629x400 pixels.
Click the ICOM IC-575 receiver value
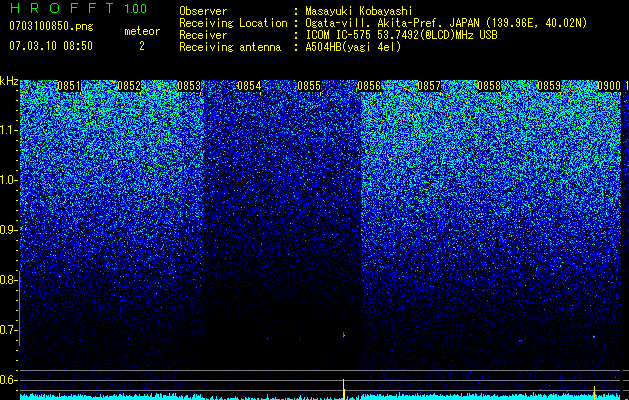click(x=401, y=35)
